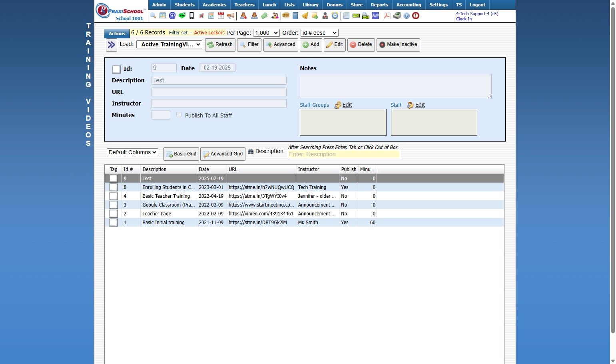Click the Advanced filter button
The image size is (616, 364).
[281, 45]
